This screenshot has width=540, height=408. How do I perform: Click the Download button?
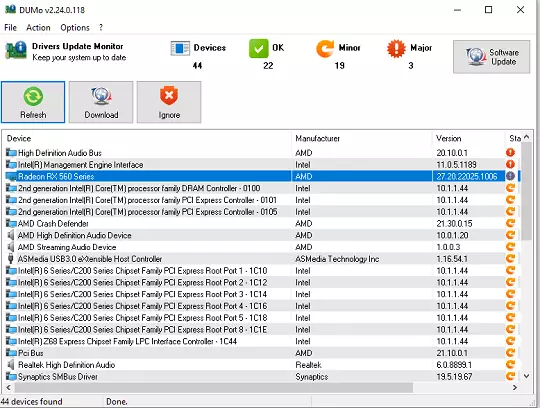point(101,102)
